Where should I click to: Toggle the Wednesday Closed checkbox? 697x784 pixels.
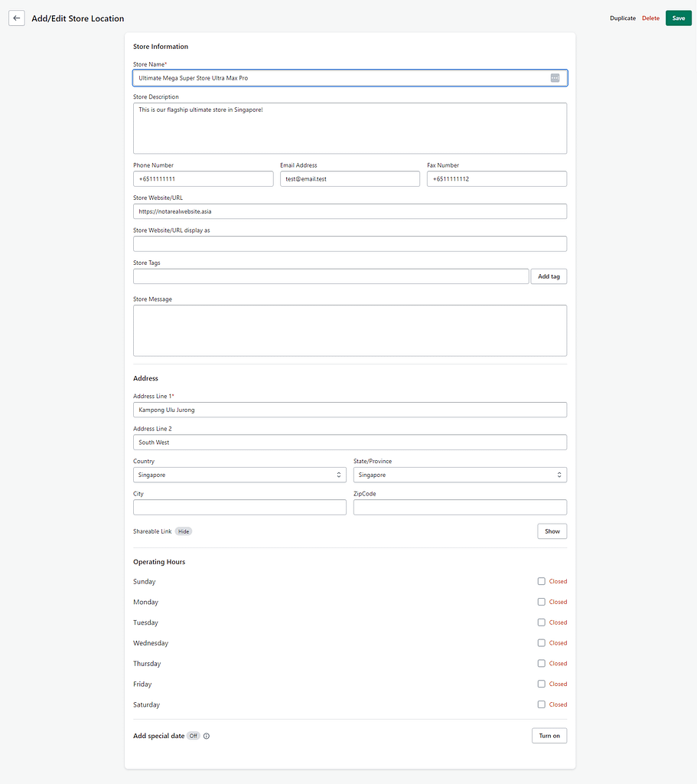tap(542, 643)
